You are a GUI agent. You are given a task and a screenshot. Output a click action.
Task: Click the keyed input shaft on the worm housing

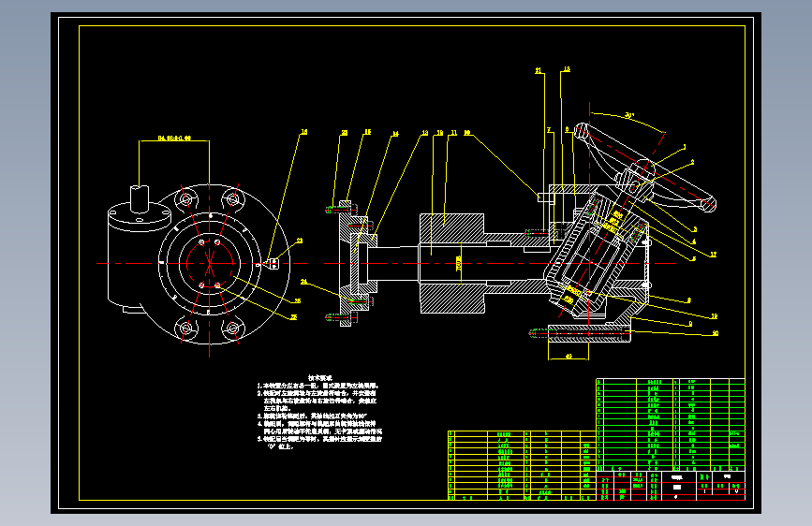coord(140,198)
